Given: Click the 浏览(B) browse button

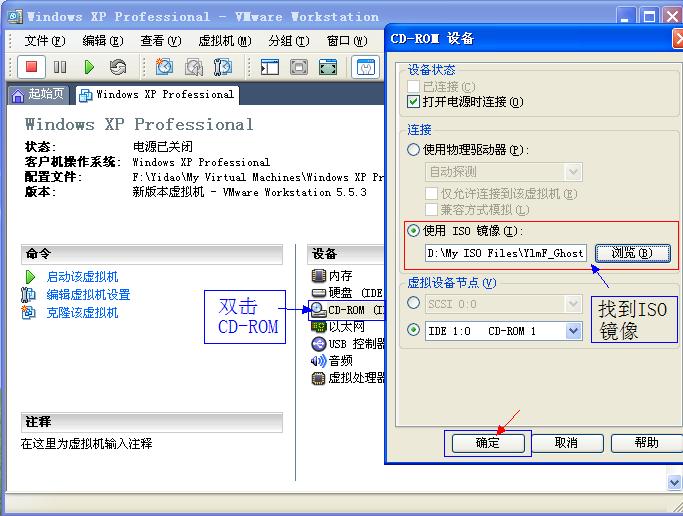Looking at the screenshot, I should [x=632, y=253].
